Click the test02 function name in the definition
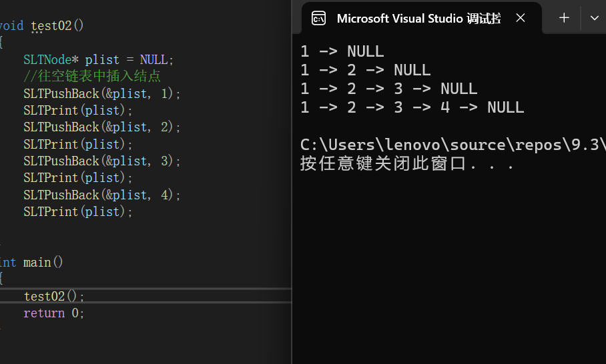The height and width of the screenshot is (364, 606). point(51,26)
